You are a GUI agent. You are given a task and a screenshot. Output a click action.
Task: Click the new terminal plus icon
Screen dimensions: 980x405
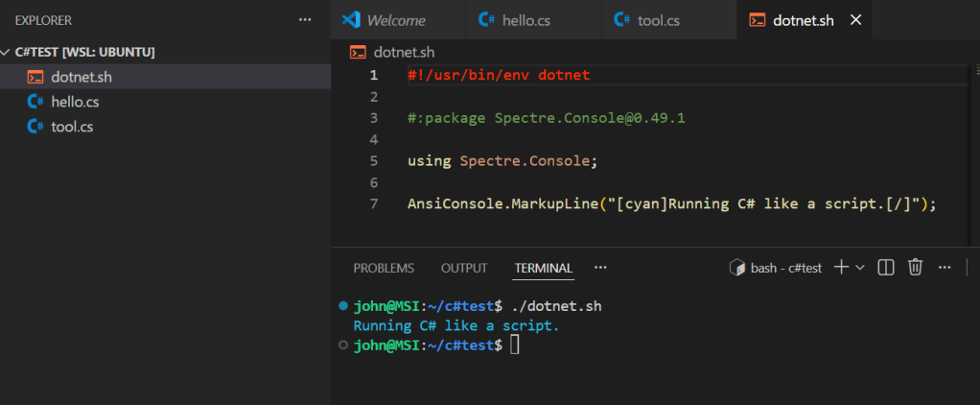click(x=840, y=268)
